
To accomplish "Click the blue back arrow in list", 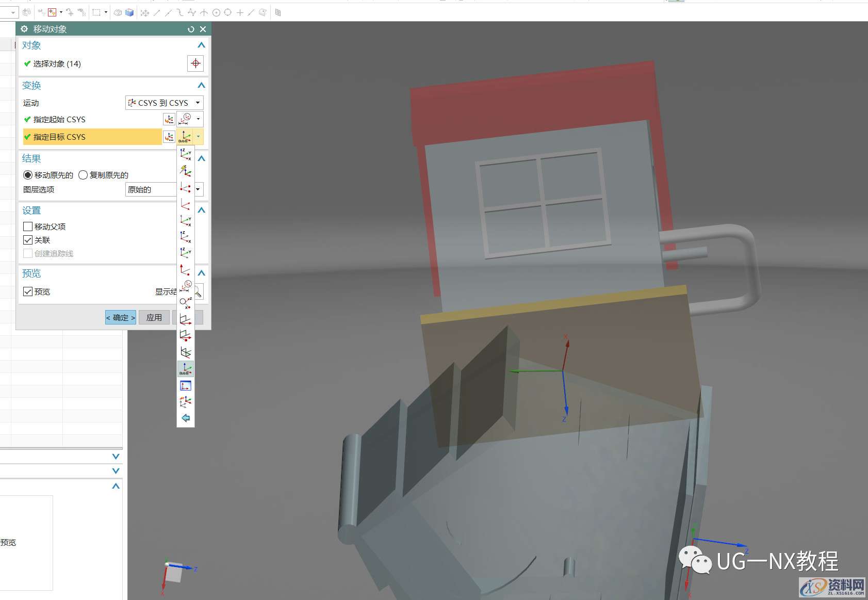I will (x=186, y=418).
